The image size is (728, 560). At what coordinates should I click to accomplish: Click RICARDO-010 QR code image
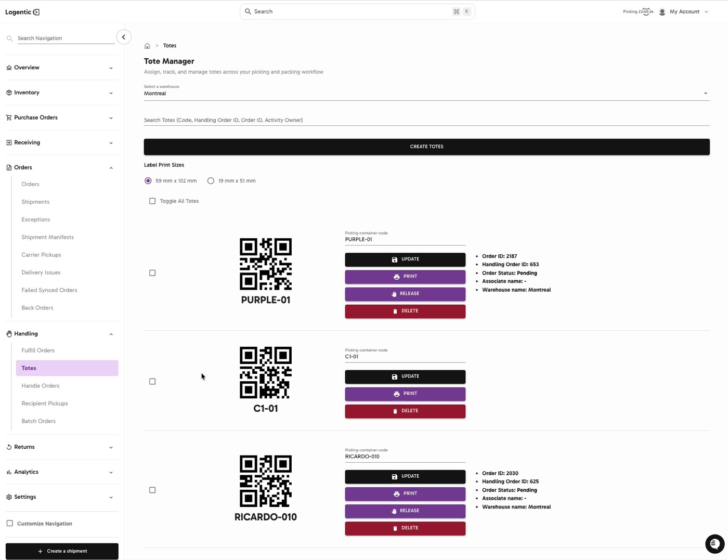pyautogui.click(x=266, y=481)
